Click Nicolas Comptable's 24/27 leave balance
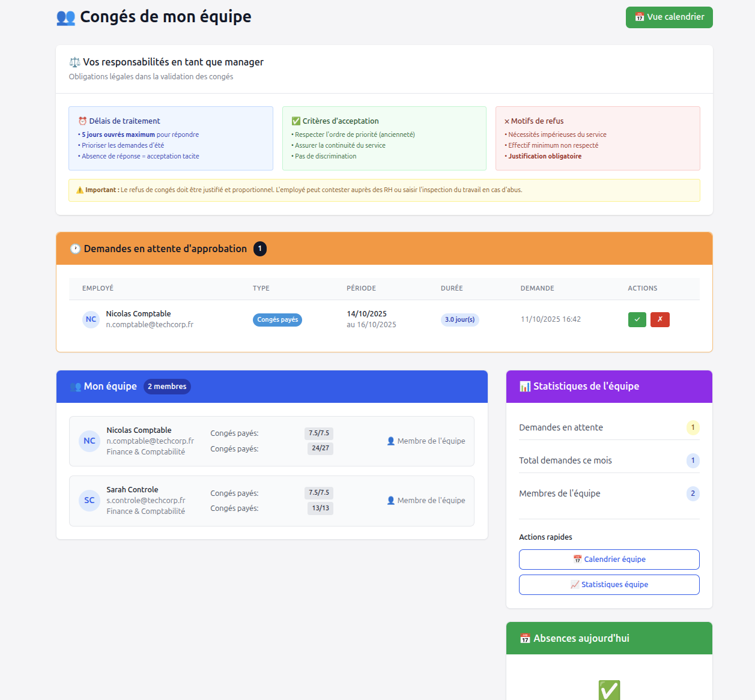The width and height of the screenshot is (755, 700). [320, 448]
